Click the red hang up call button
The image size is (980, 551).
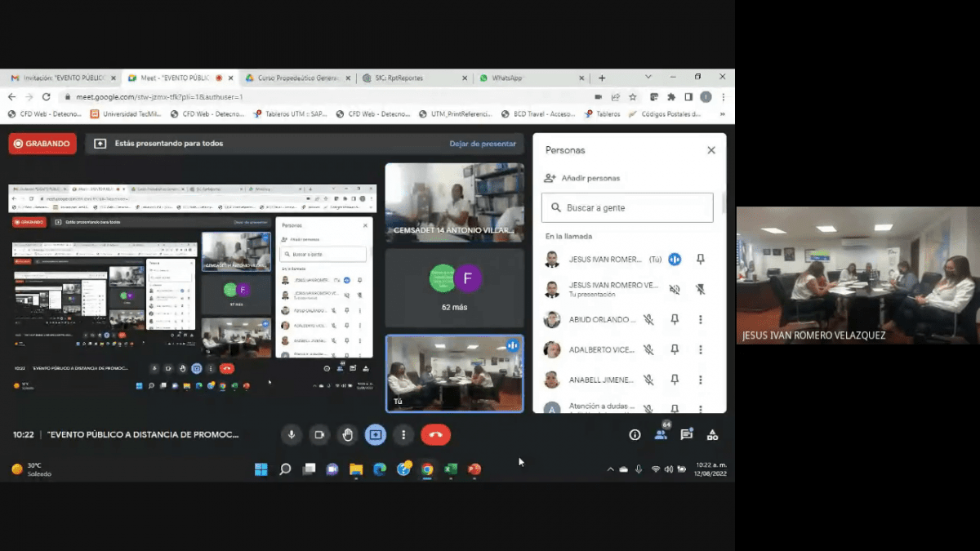[435, 435]
